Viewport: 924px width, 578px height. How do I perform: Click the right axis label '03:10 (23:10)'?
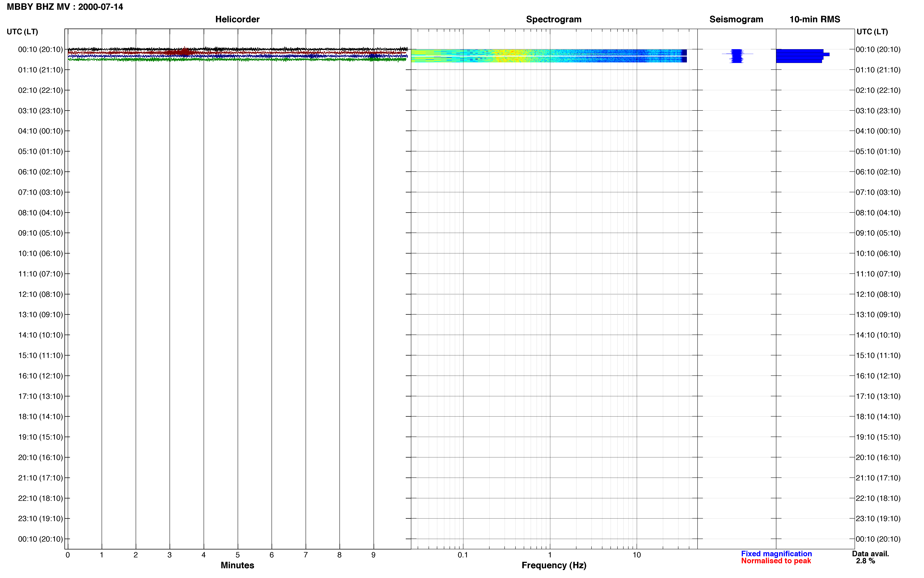tap(878, 111)
